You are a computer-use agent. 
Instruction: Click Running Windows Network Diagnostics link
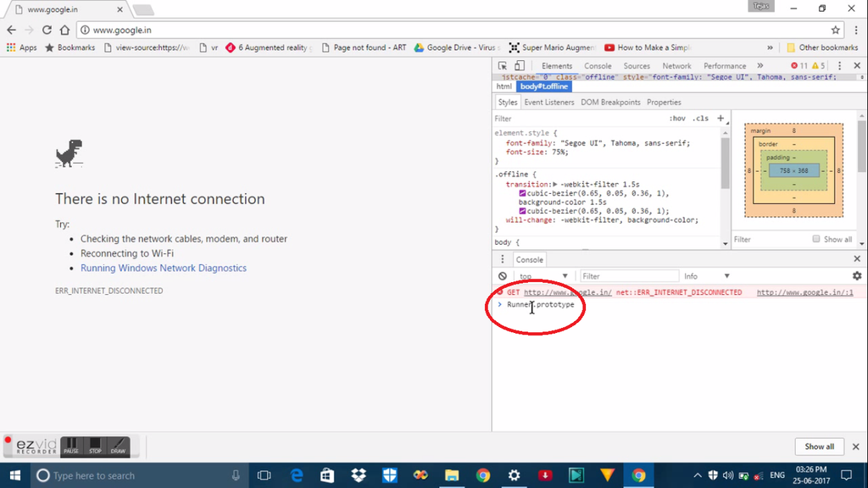click(164, 268)
